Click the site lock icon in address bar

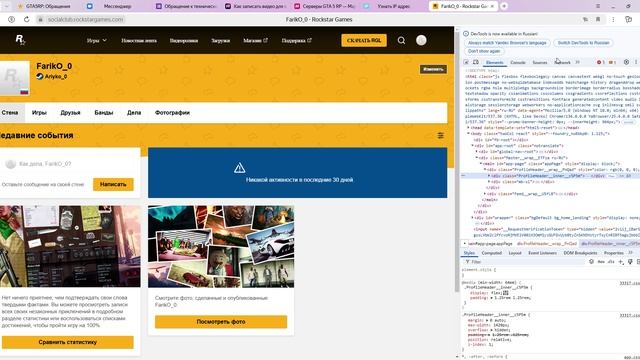click(40, 19)
